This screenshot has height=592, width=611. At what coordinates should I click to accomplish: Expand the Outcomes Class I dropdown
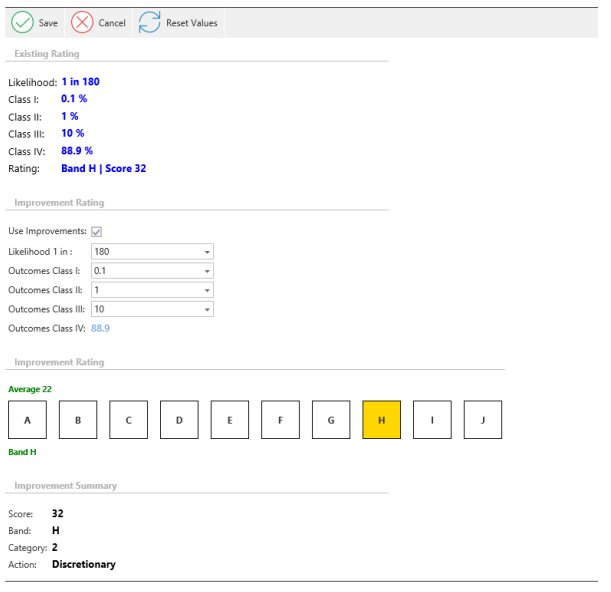(x=206, y=271)
